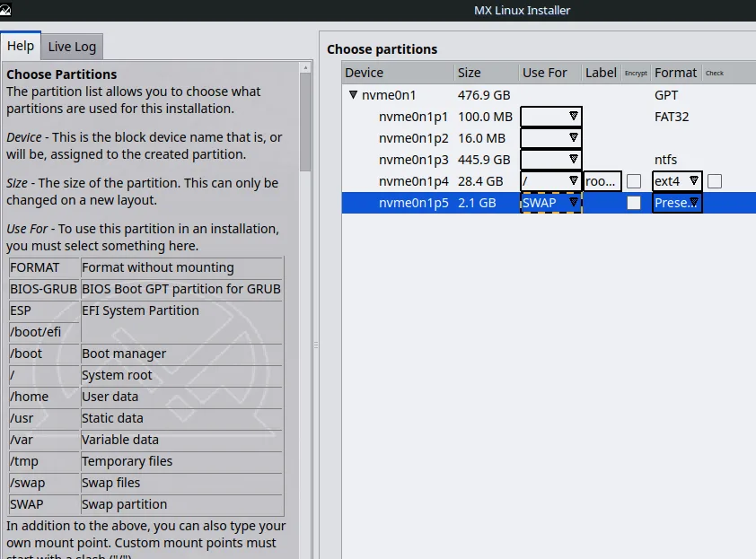Click the Encrypt column header
This screenshot has height=559, width=756.
click(x=636, y=73)
